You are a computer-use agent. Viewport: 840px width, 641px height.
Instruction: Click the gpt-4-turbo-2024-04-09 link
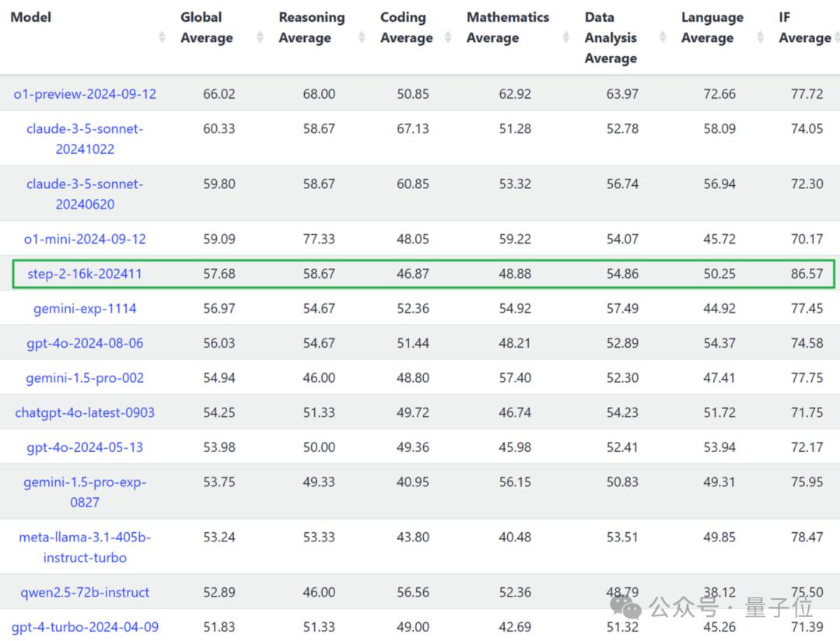(x=85, y=627)
